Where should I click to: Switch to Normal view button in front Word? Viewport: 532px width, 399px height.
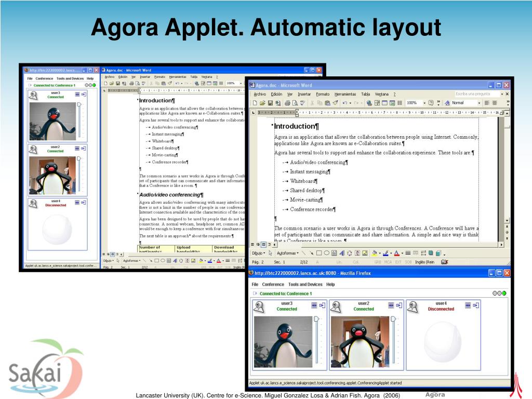coord(252,244)
